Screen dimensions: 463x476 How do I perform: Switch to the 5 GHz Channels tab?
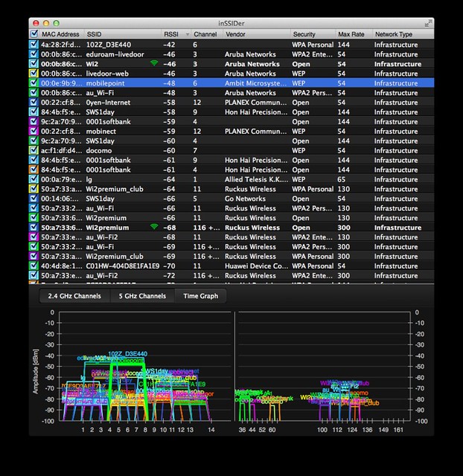click(142, 296)
